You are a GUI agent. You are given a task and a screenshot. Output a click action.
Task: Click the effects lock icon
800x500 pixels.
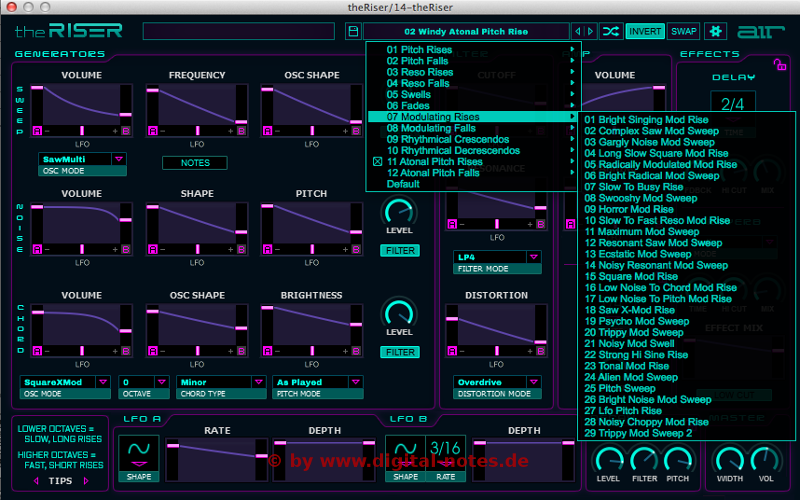pyautogui.click(x=780, y=65)
